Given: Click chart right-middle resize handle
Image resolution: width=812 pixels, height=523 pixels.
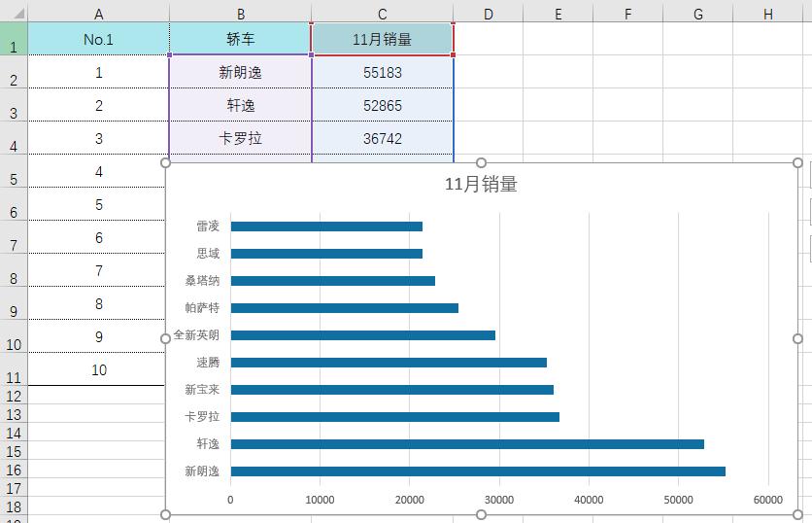Looking at the screenshot, I should [797, 338].
